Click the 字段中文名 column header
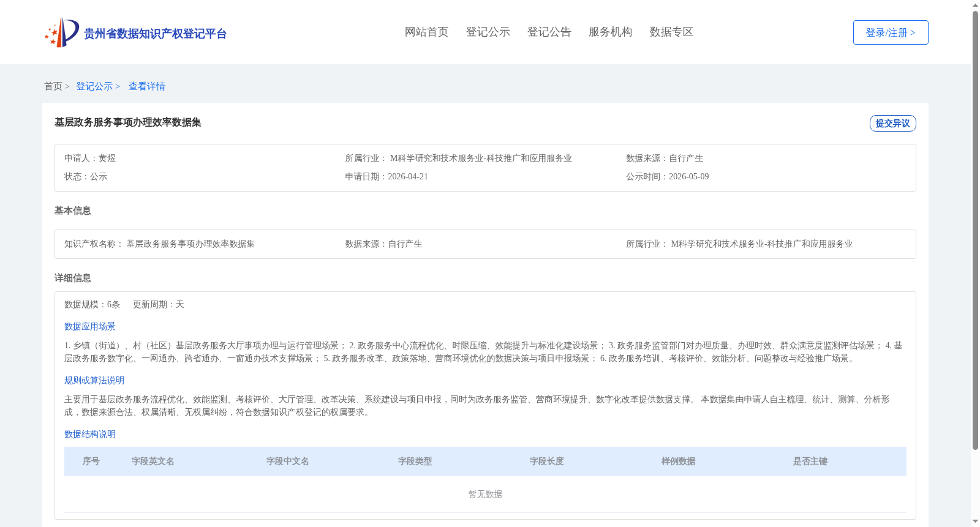980x527 pixels. (288, 461)
